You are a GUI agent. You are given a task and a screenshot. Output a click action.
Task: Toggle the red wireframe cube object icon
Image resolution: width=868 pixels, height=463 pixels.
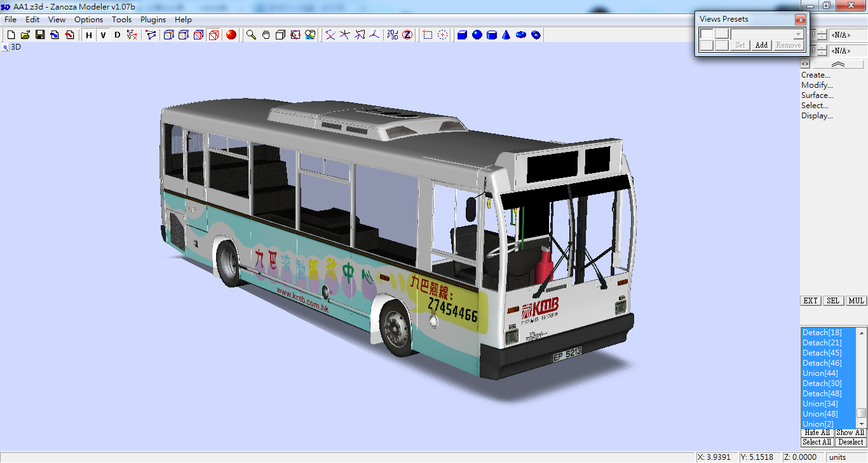[x=213, y=35]
